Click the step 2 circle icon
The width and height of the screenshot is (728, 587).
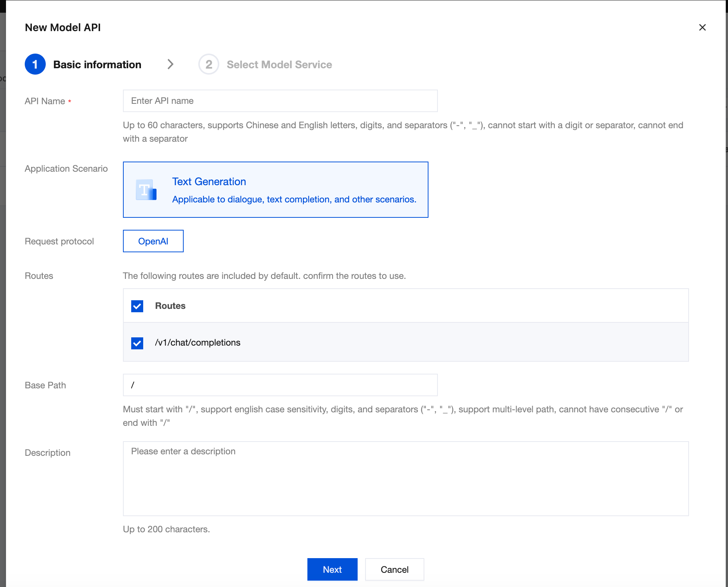209,64
